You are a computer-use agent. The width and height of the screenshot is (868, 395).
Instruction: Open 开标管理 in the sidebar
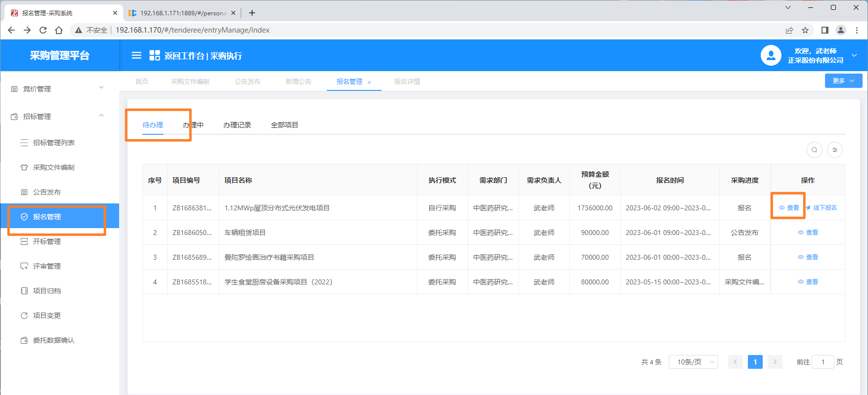47,241
